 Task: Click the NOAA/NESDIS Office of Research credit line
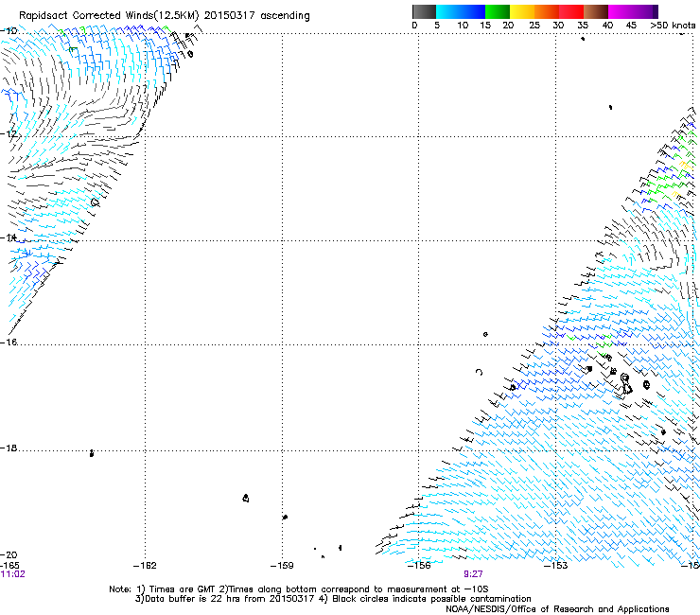click(x=557, y=609)
